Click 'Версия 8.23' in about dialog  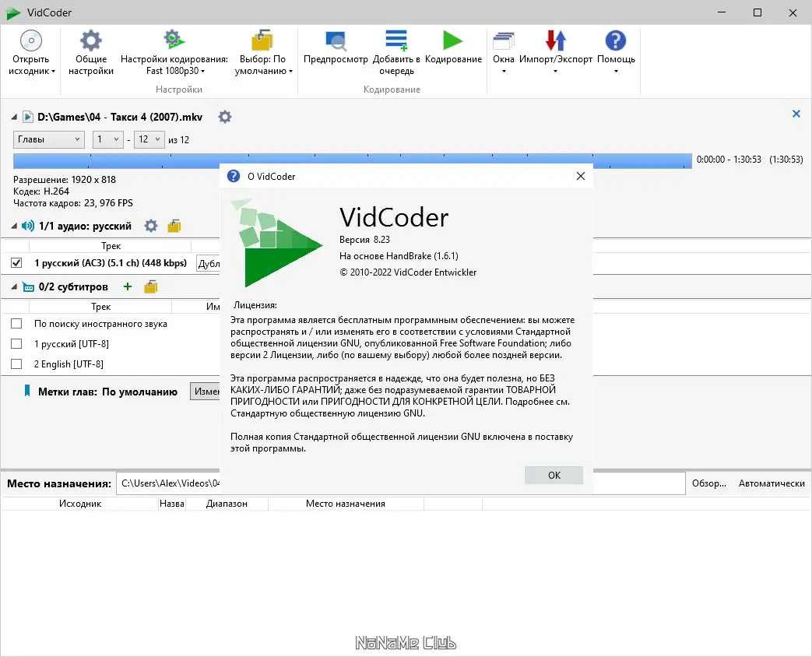coord(364,239)
